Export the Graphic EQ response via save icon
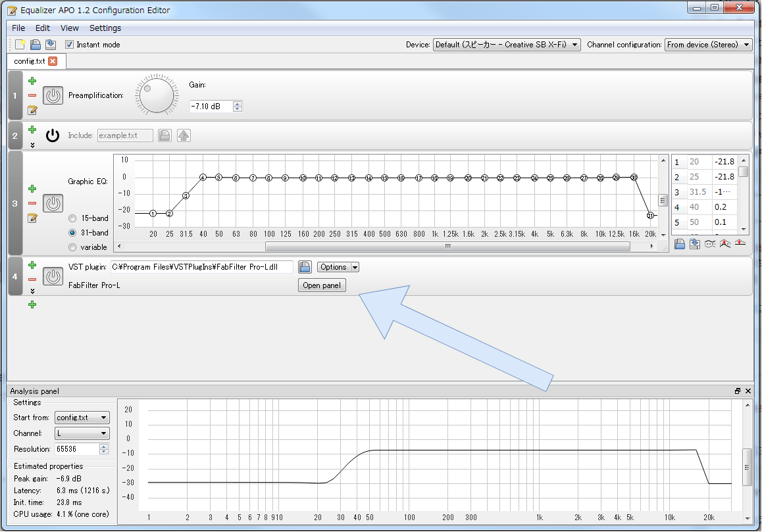 695,244
